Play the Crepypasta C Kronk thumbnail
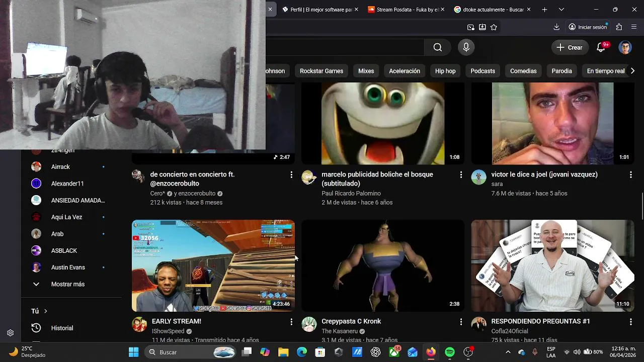644x362 pixels. [383, 265]
